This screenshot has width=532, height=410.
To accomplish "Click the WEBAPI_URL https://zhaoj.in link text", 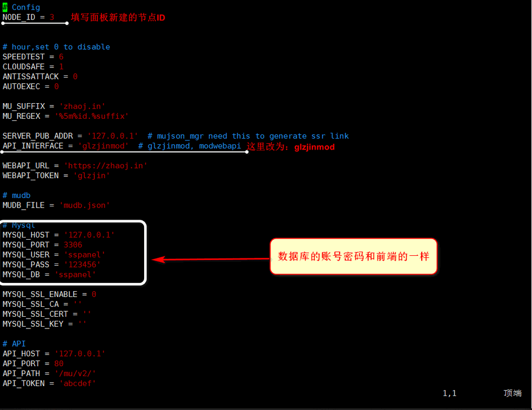I will click(106, 166).
